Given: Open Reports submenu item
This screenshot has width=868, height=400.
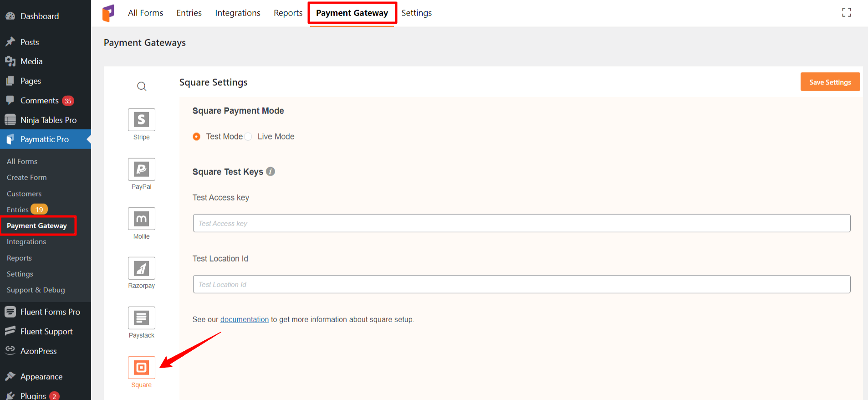Looking at the screenshot, I should [19, 258].
